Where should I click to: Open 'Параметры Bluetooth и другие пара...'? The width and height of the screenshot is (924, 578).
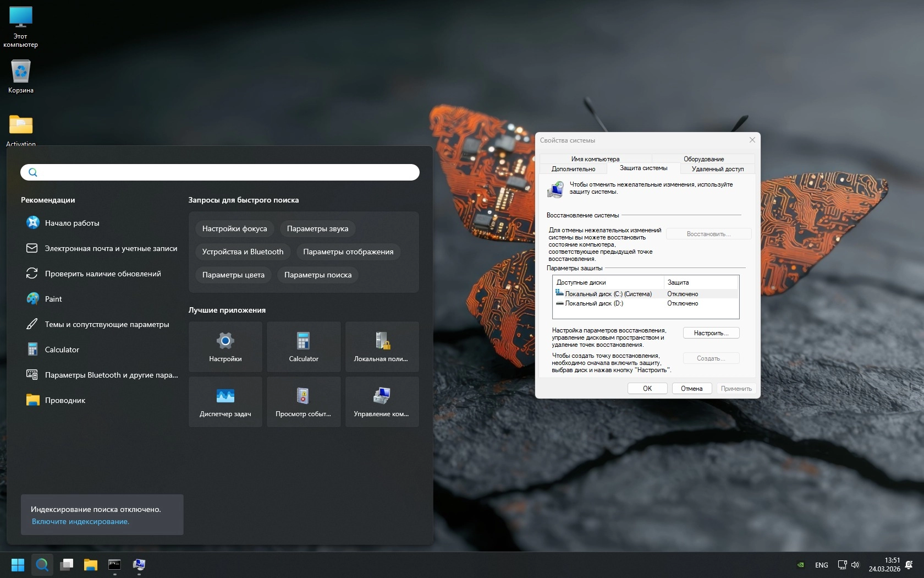click(101, 375)
